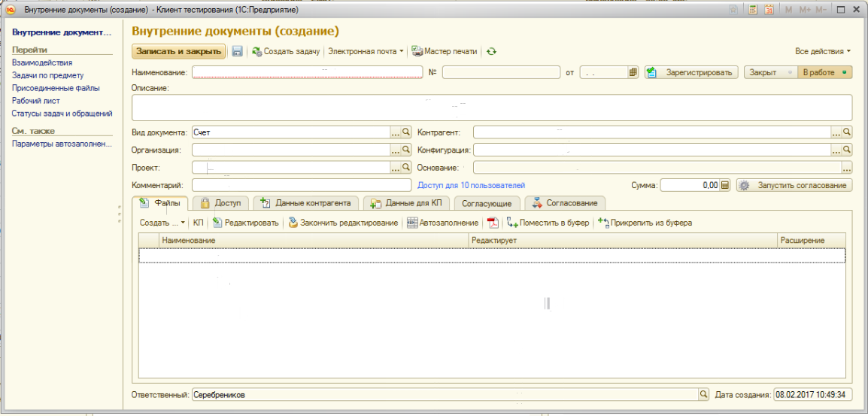Screen dimensions: 868x416
Task: Click magnifier icon beside Вид документа field
Action: (407, 132)
